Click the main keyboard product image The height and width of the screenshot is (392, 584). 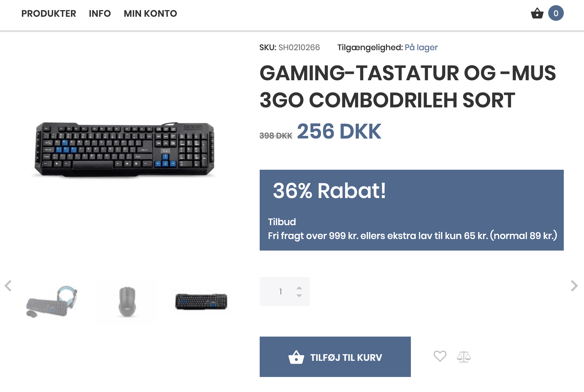click(124, 149)
